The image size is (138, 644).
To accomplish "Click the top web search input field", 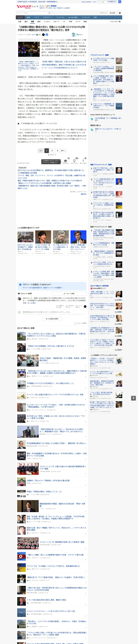I will 102,2.
